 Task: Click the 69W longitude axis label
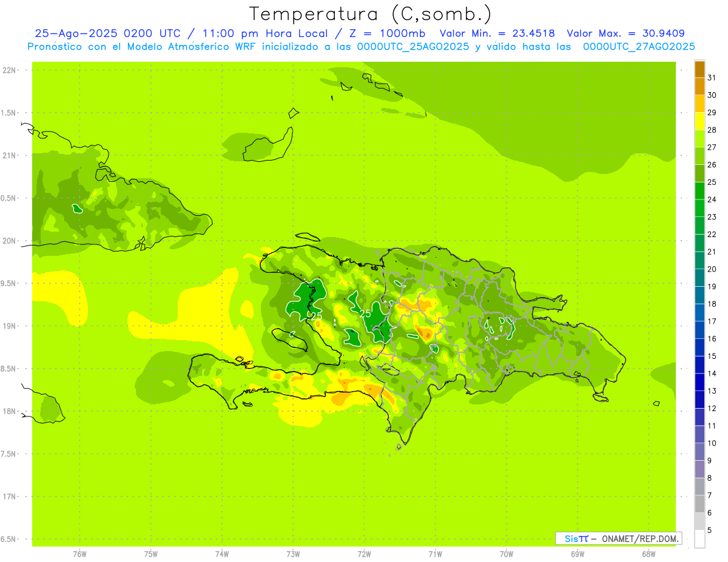(578, 554)
